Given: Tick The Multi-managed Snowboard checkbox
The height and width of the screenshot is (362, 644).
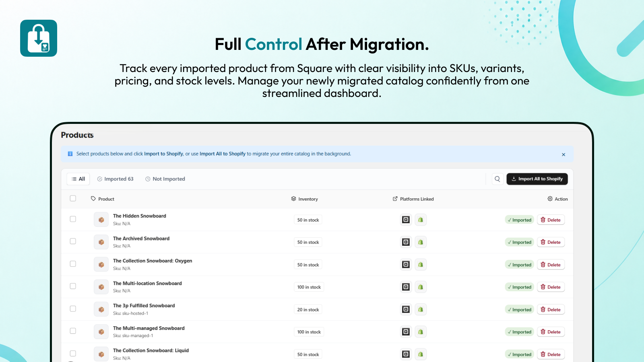Looking at the screenshot, I should click(x=73, y=331).
